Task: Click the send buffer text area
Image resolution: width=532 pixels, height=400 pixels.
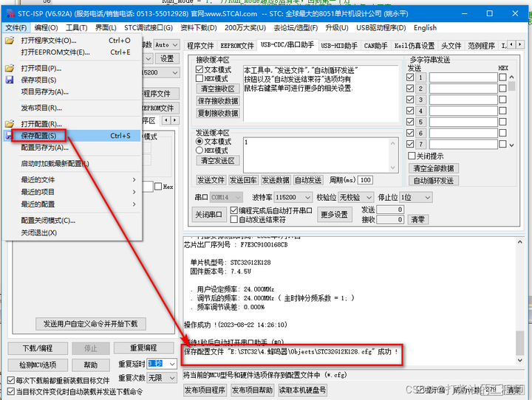Action: 321,155
